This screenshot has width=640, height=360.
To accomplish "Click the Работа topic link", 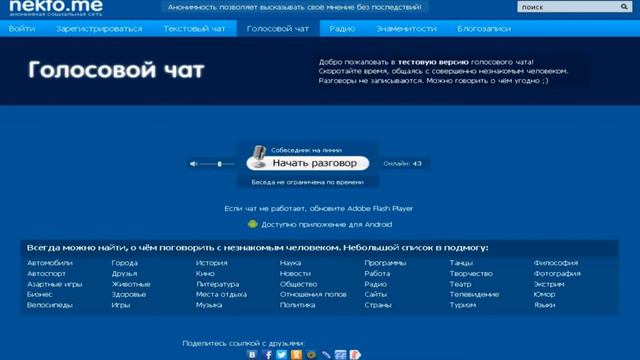I will pos(377,273).
